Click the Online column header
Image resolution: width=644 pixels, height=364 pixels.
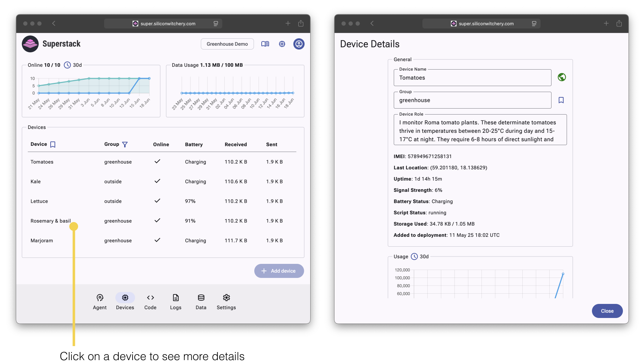pos(161,144)
